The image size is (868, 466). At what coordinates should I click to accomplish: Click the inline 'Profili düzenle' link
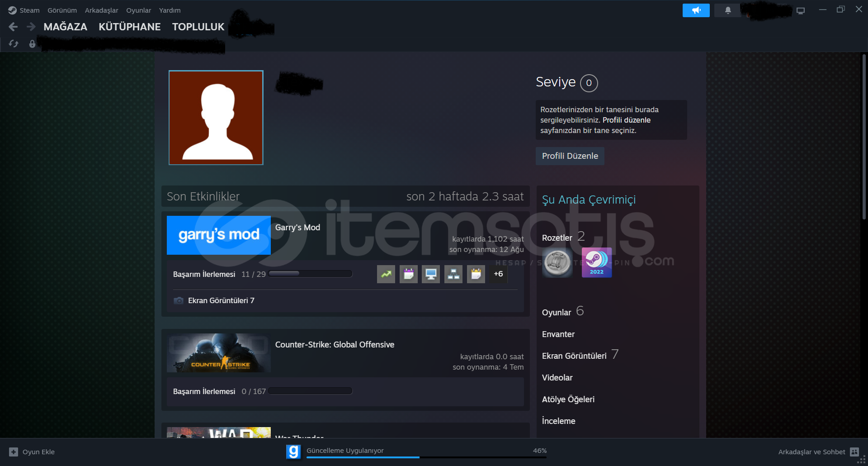tap(626, 120)
